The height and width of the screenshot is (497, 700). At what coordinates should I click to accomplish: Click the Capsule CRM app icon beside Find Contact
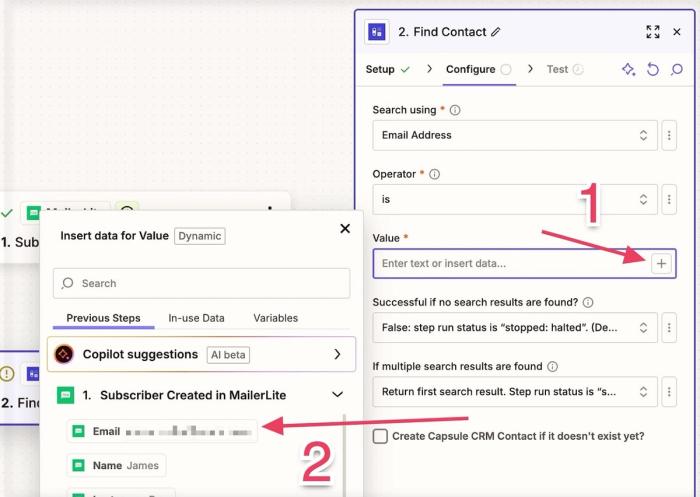click(377, 32)
